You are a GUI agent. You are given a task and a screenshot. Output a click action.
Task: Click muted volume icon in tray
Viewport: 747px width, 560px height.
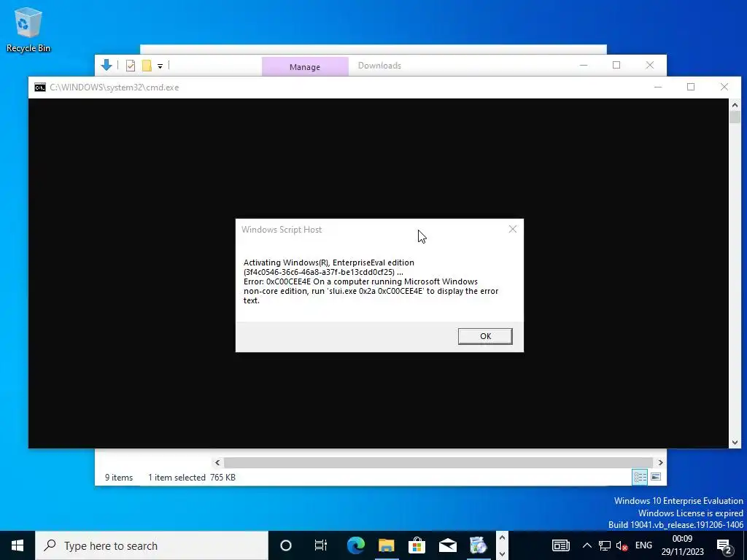click(x=622, y=545)
